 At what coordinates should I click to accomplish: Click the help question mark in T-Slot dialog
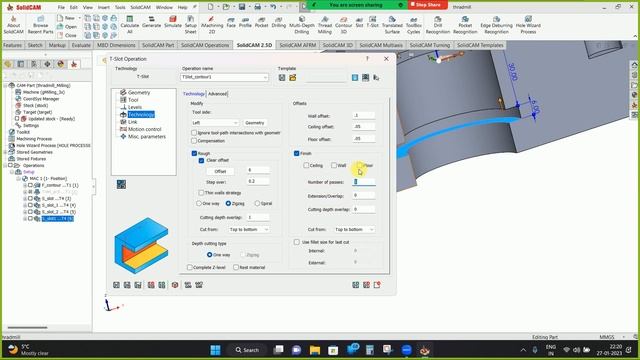(367, 59)
